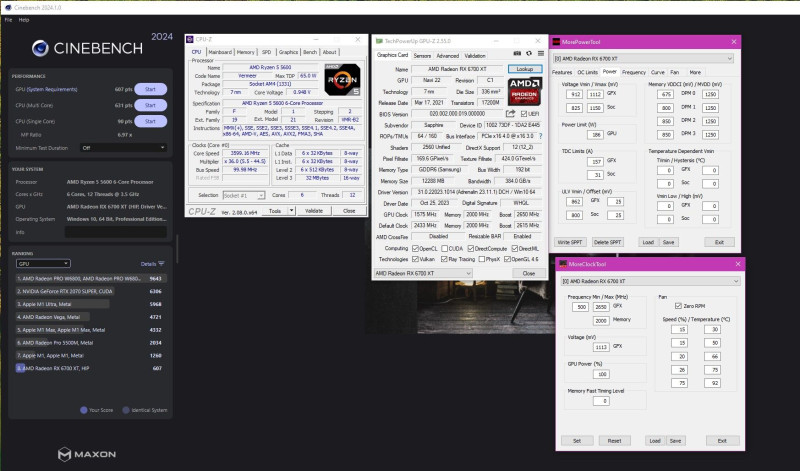Open the MorePowerTool GPU selector dropdown
Viewport: 800px width, 471px height.
(x=643, y=59)
